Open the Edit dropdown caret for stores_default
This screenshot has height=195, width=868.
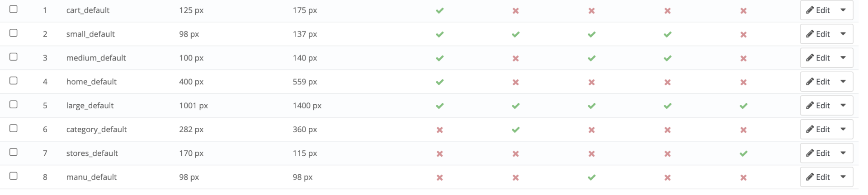(x=843, y=153)
